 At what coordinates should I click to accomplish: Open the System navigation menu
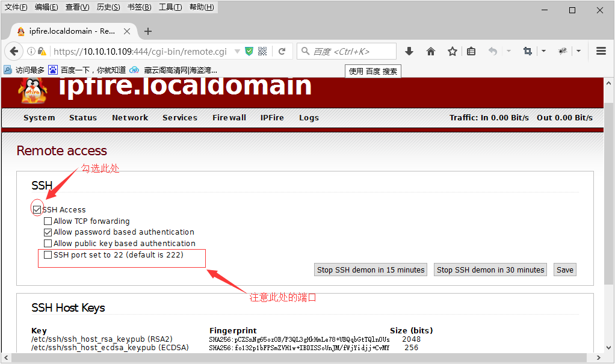[x=39, y=118]
